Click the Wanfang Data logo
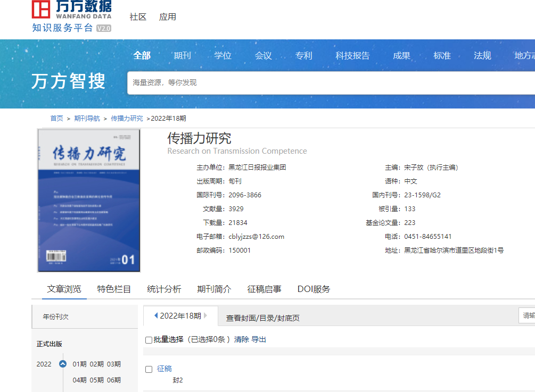The image size is (535, 392). (71, 16)
